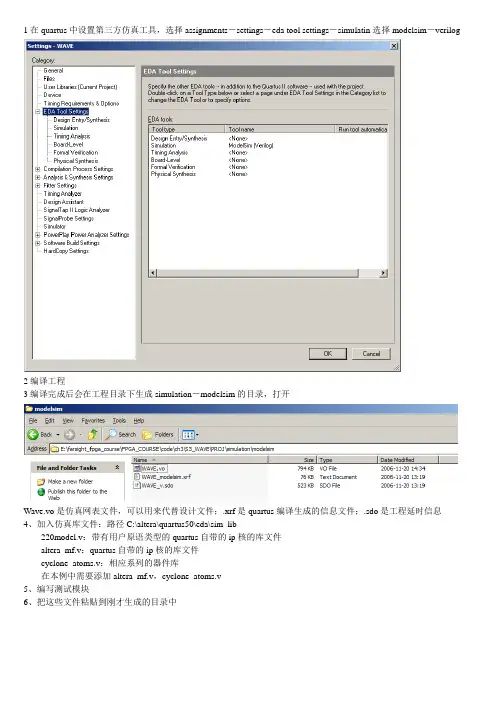This screenshot has height=702, width=496.
Task: Click the Run tool automatically column header
Action: click(x=361, y=129)
